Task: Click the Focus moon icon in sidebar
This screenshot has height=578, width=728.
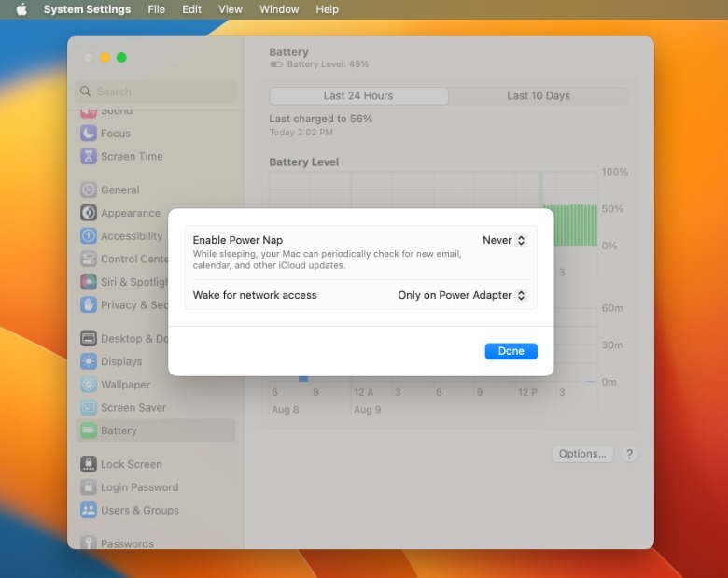Action: (88, 134)
